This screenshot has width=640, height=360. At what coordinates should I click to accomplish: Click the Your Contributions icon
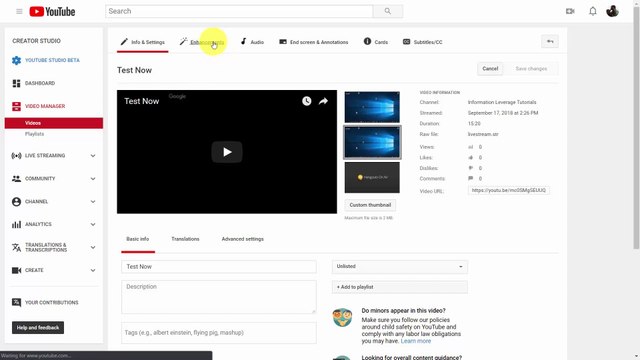pyautogui.click(x=16, y=302)
